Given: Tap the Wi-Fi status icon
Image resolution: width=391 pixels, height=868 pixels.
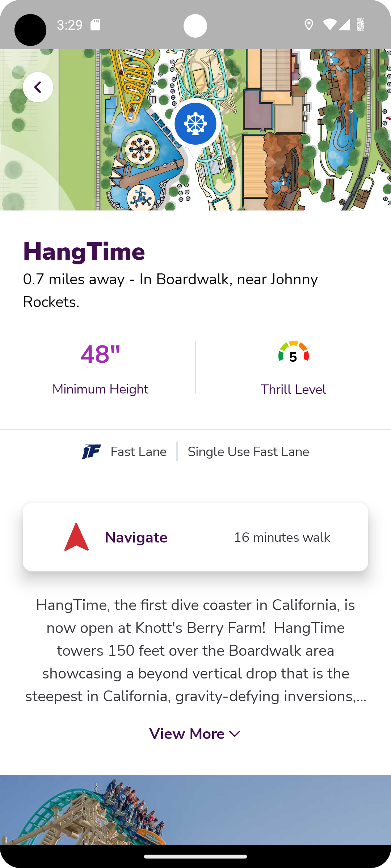Looking at the screenshot, I should point(330,25).
